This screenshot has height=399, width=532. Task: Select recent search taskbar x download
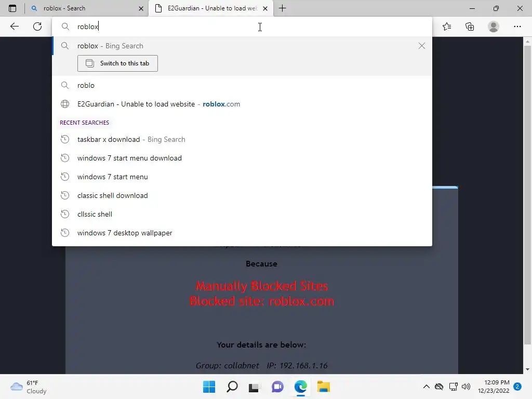tap(242, 139)
